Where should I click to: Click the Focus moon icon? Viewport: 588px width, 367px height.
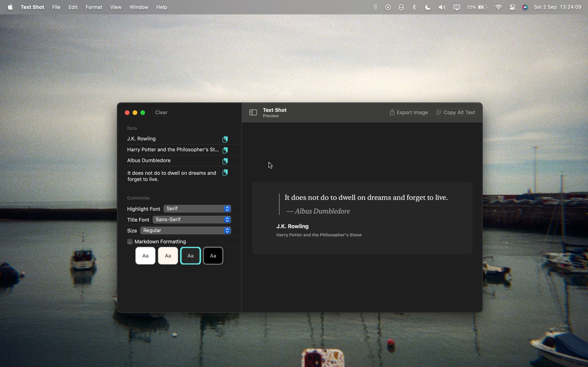coord(428,7)
